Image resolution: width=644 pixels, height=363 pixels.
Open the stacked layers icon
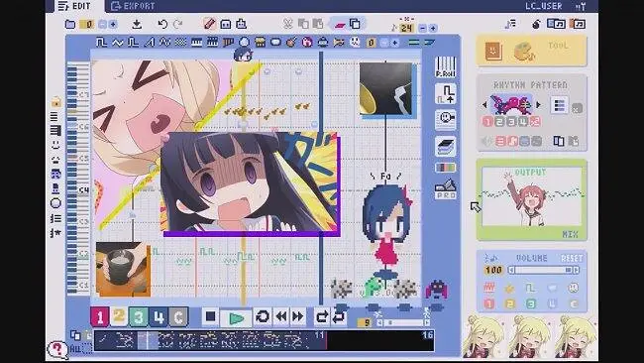pos(445,147)
